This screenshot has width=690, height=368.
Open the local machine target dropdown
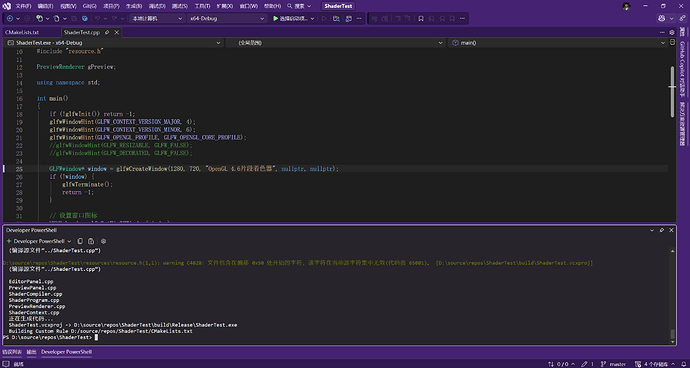point(157,18)
